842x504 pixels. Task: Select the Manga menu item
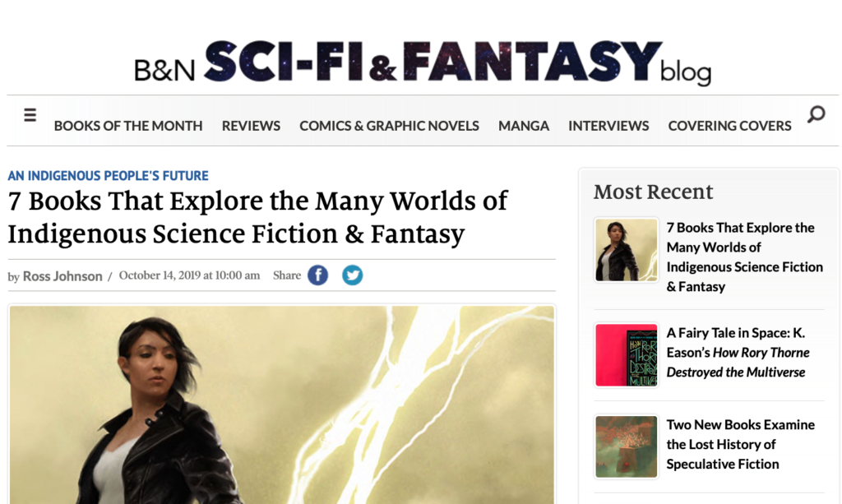[524, 126]
